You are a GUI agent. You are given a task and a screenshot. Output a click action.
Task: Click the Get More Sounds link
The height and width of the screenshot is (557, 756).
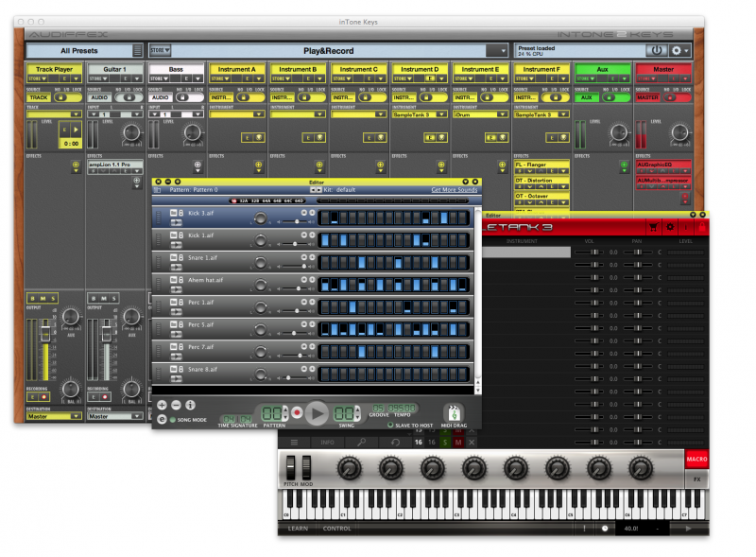(x=455, y=190)
